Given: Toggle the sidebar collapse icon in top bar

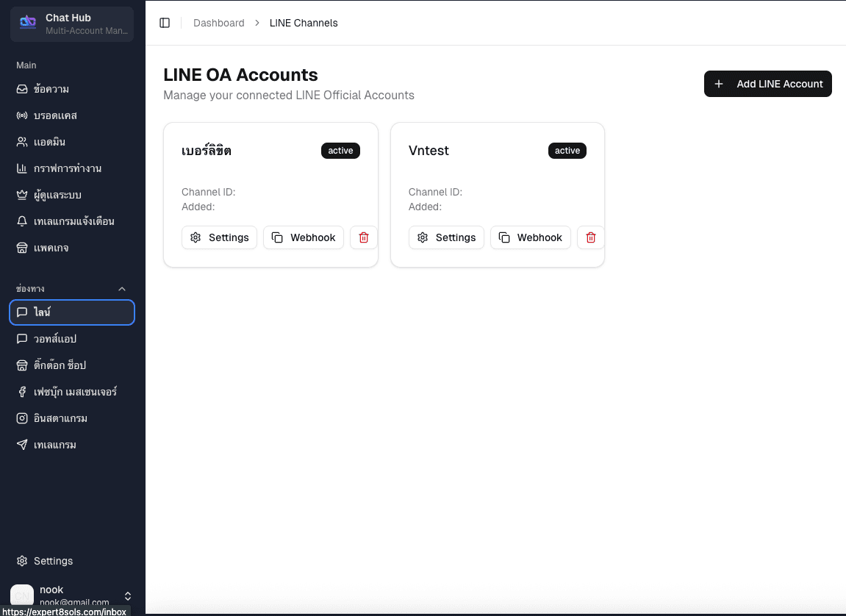Looking at the screenshot, I should coord(165,22).
